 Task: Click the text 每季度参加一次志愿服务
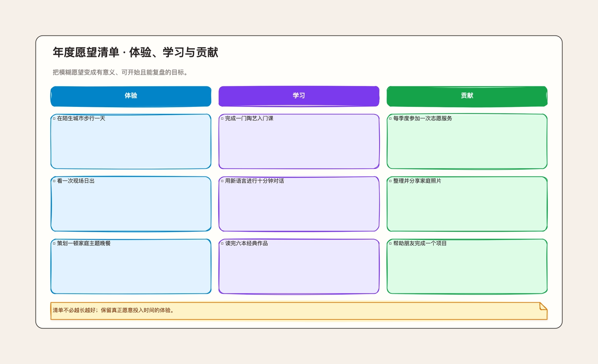tap(423, 118)
